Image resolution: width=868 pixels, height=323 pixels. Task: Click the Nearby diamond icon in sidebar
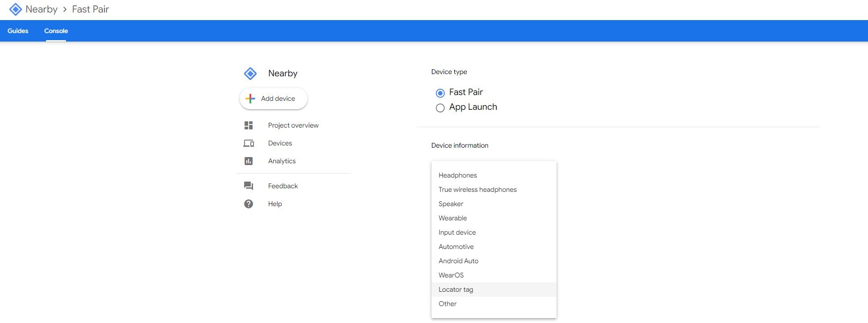point(250,74)
